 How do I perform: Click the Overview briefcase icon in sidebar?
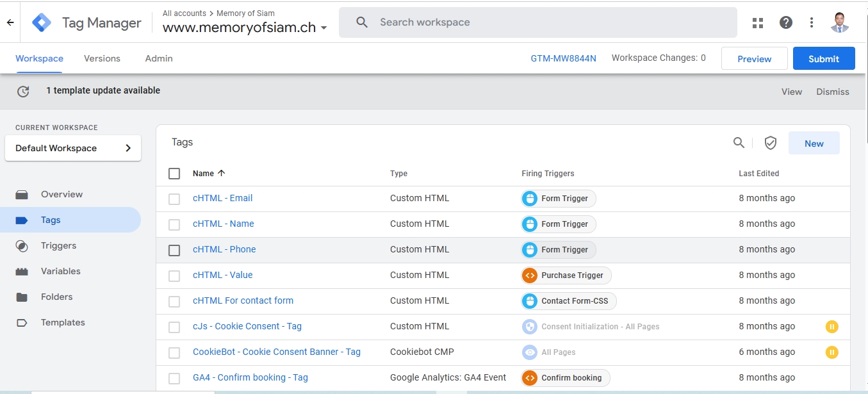[22, 194]
